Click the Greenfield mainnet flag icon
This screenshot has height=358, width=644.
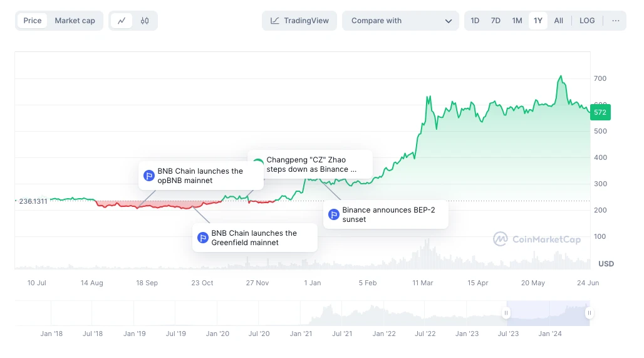click(203, 238)
